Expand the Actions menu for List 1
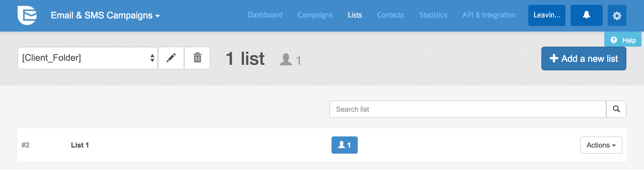Viewport: 644px width, 170px height. pos(601,145)
